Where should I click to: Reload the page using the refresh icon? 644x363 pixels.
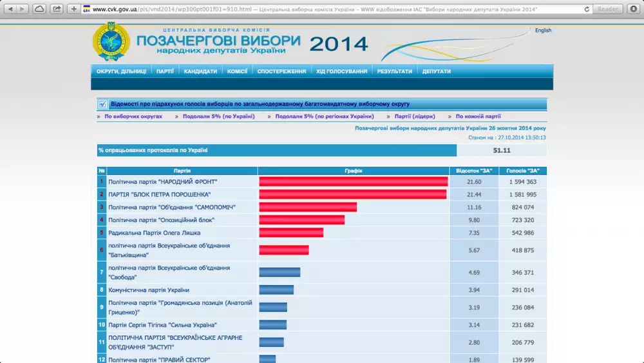coord(587,9)
